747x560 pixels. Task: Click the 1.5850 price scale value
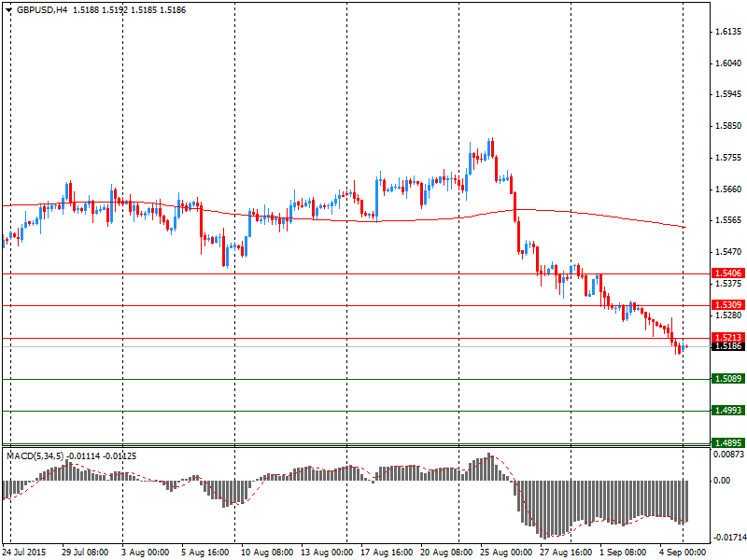729,126
